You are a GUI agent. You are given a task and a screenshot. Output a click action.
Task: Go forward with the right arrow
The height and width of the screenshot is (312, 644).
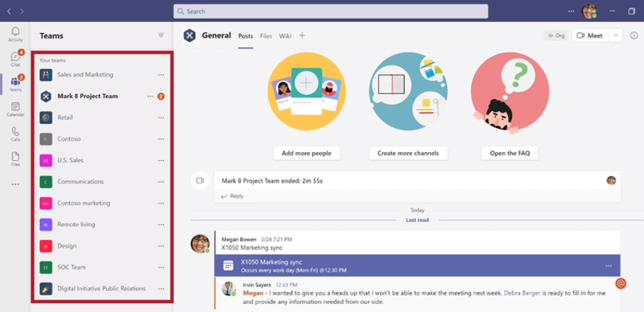coord(22,11)
